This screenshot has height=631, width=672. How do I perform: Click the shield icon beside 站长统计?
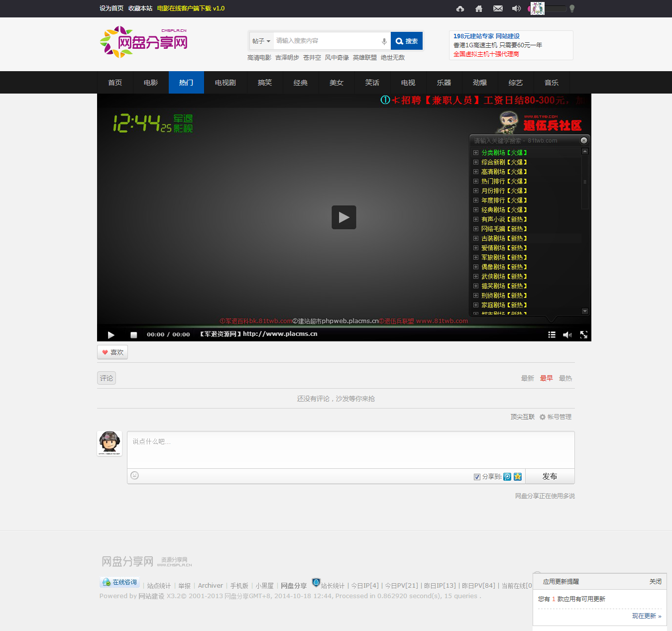click(316, 582)
